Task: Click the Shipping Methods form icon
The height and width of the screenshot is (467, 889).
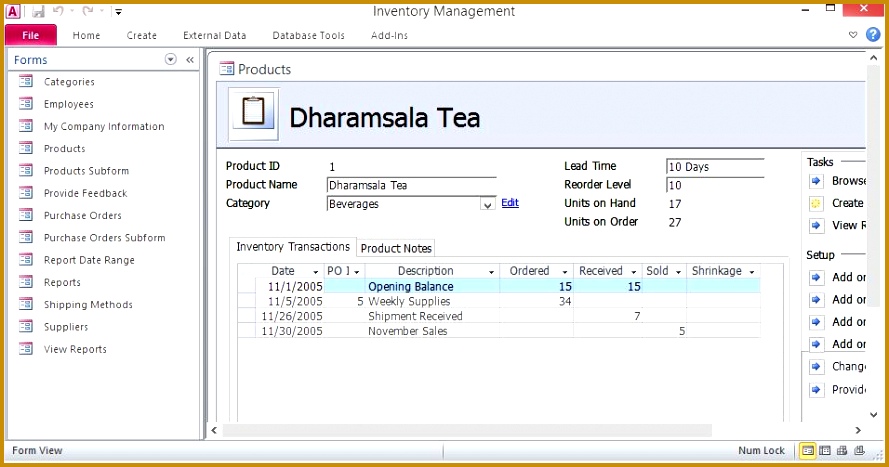Action: click(26, 304)
